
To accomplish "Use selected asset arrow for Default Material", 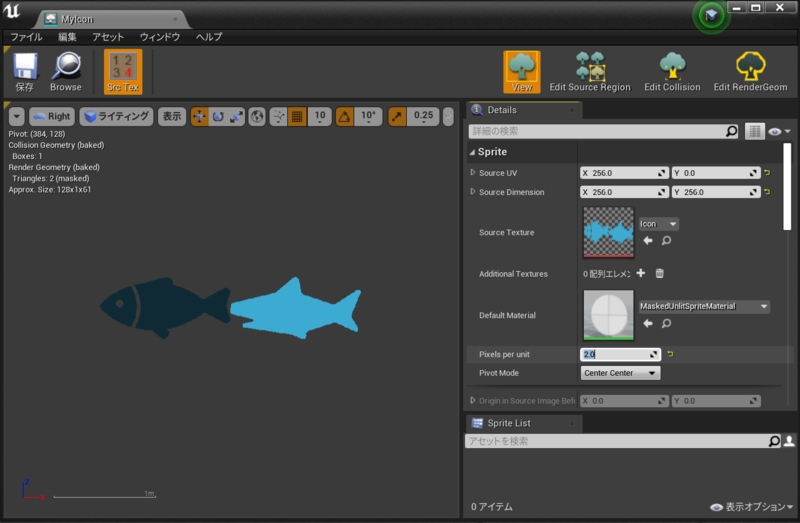I will [648, 323].
